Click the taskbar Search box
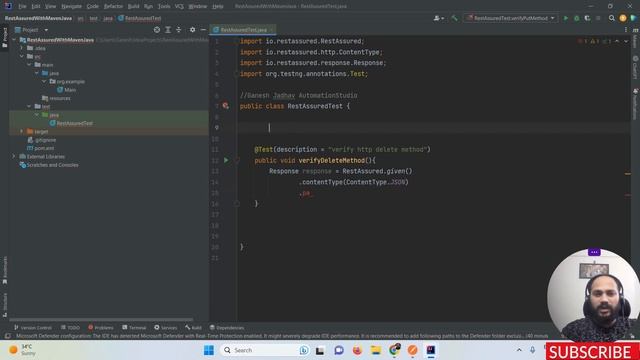This screenshot has width=640, height=360. 264,350
